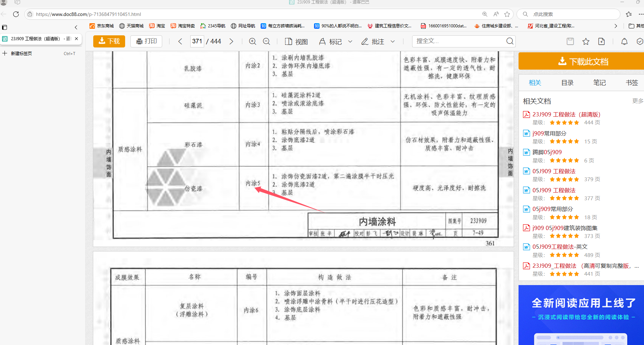Click the orange 下载 download button
Image resolution: width=644 pixels, height=345 pixels.
[x=109, y=41]
